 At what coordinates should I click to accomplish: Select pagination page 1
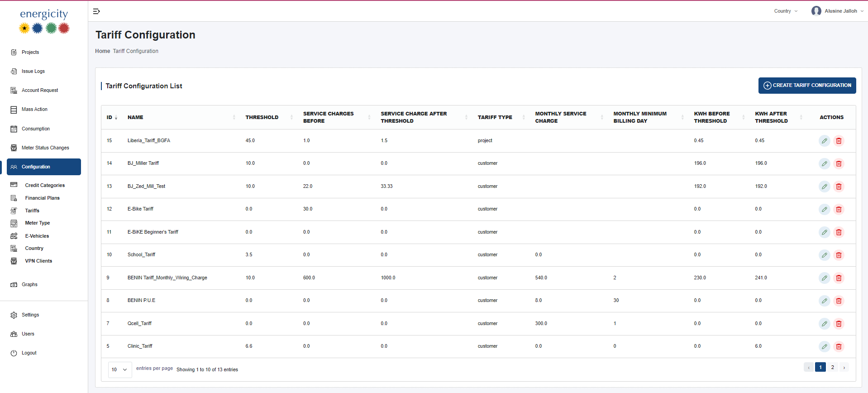tap(820, 367)
